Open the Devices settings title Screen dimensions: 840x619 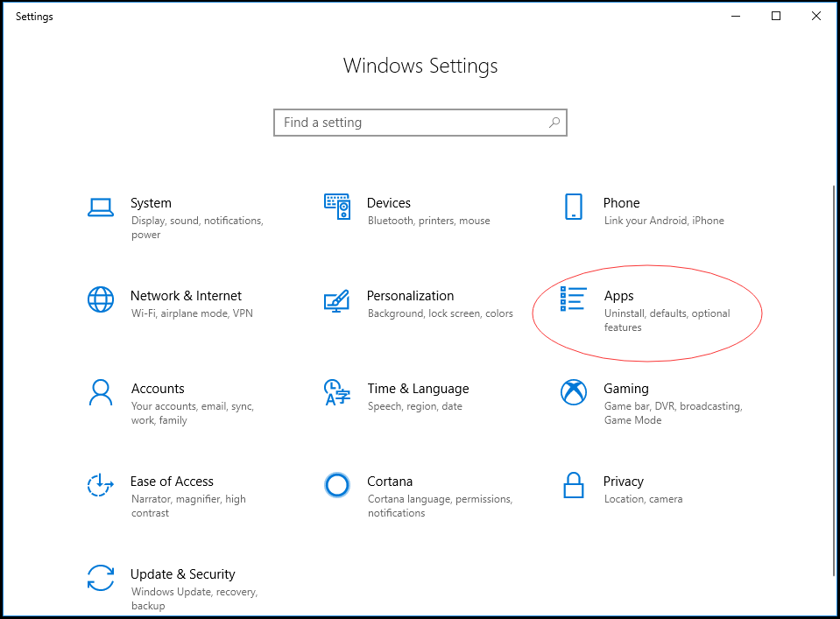tap(388, 203)
